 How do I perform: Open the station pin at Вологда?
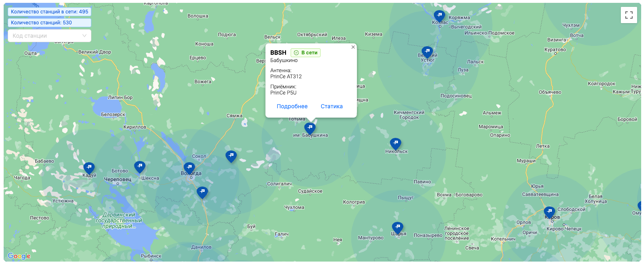pos(189,168)
